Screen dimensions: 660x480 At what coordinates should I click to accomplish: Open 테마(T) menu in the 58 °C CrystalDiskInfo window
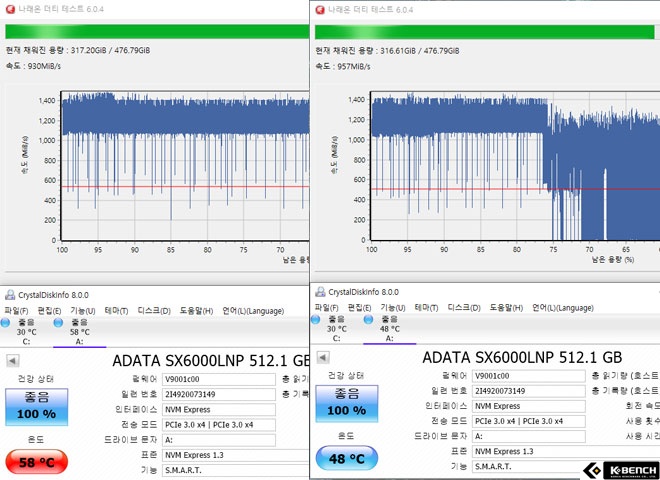click(x=116, y=311)
